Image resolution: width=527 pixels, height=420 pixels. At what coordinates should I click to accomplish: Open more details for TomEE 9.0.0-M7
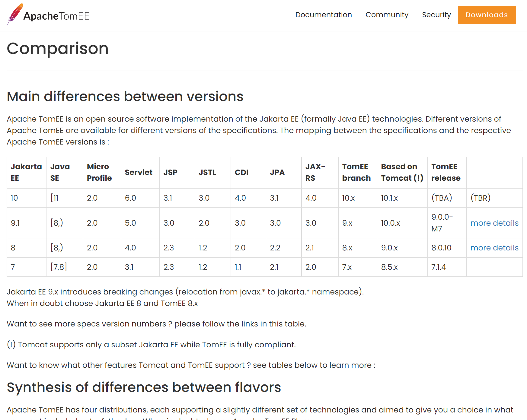(x=494, y=223)
